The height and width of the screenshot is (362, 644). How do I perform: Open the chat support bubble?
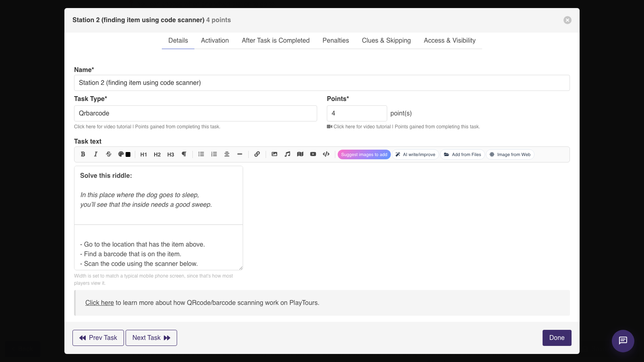623,341
